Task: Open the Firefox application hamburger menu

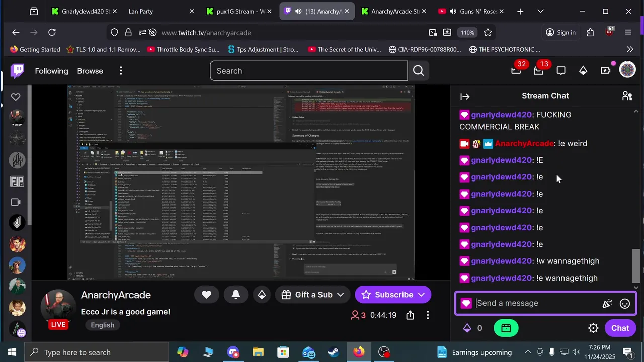Action: tap(628, 33)
